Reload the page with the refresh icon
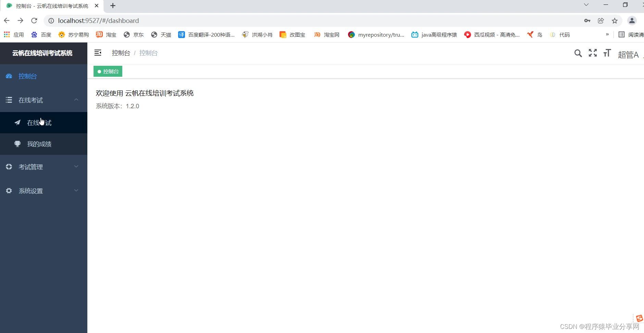 (x=34, y=21)
